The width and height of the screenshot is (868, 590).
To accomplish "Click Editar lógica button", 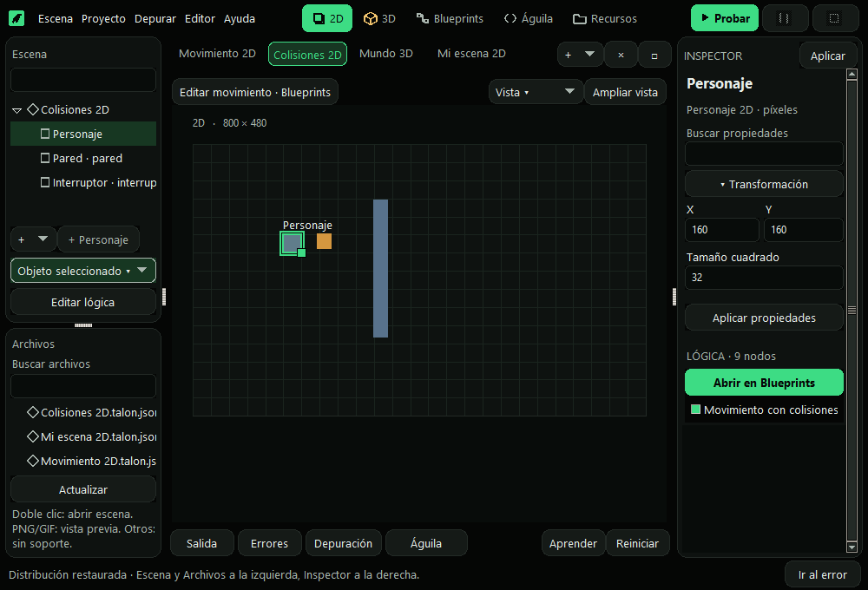I will [83, 302].
